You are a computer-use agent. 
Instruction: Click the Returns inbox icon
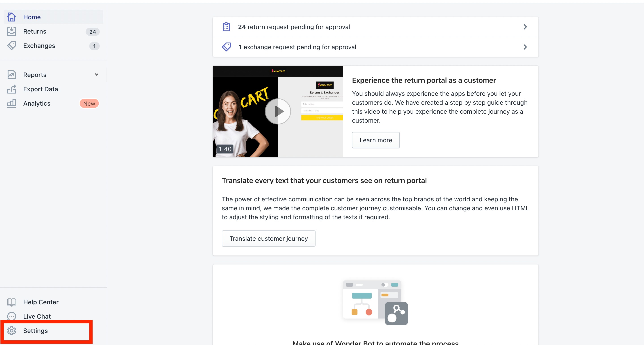click(11, 32)
